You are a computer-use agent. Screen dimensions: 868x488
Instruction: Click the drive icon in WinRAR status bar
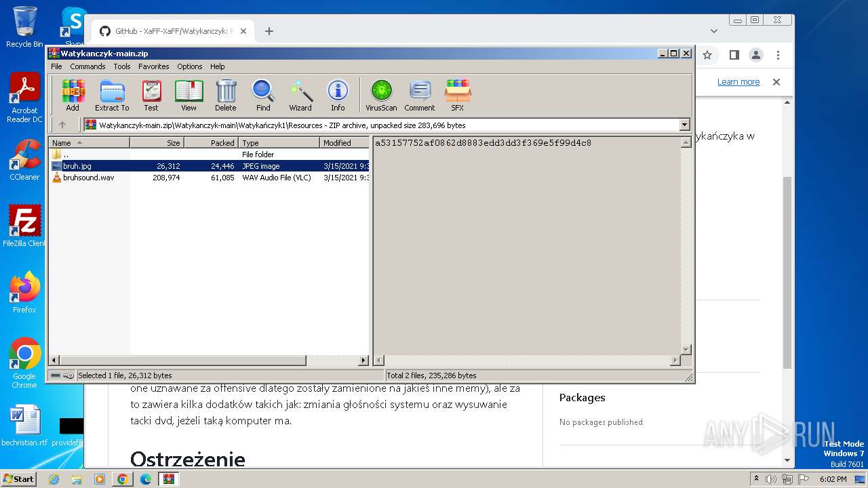56,375
